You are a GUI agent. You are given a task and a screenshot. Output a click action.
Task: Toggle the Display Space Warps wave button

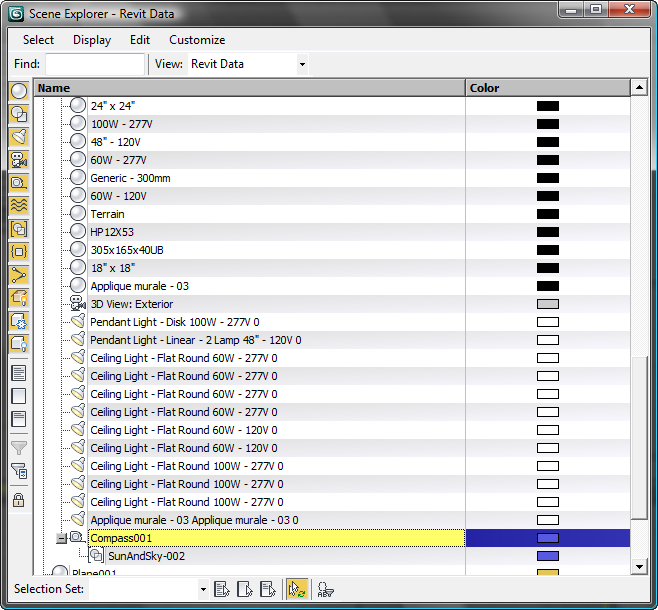tap(19, 206)
